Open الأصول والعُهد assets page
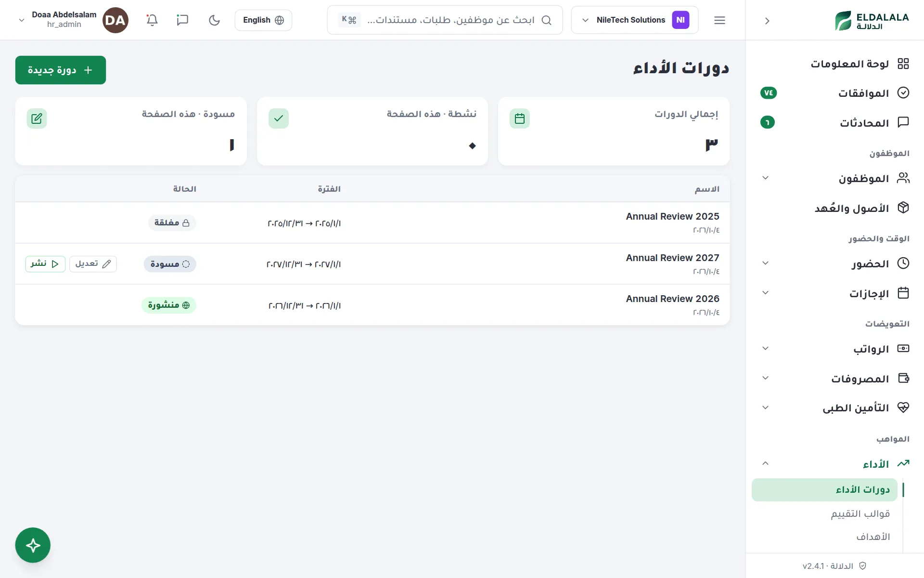924x578 pixels. (834, 208)
